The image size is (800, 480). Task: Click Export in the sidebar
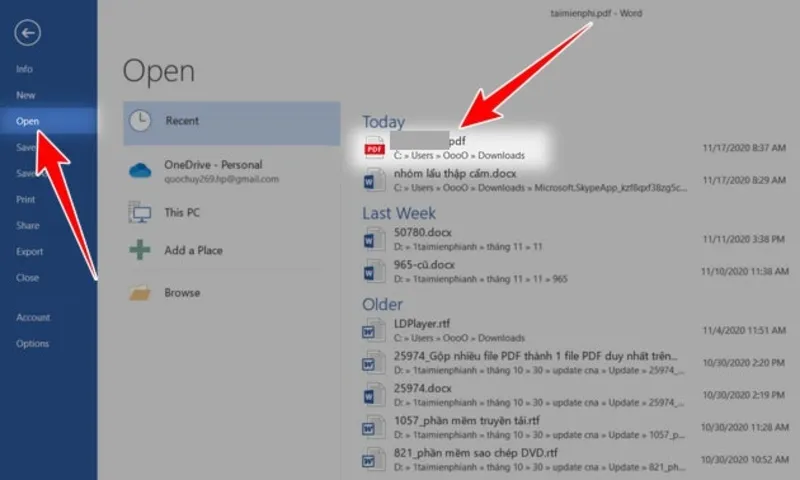click(29, 252)
